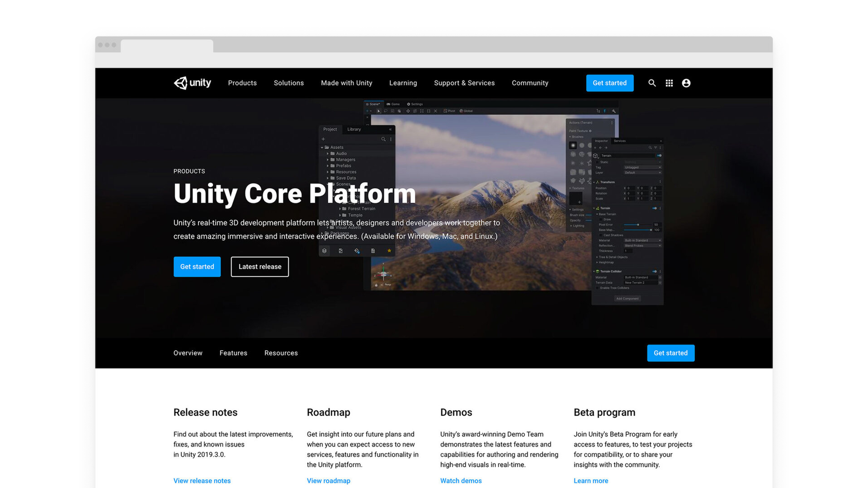The height and width of the screenshot is (488, 868).
Task: Toggle the Terrain component switch
Action: click(654, 208)
